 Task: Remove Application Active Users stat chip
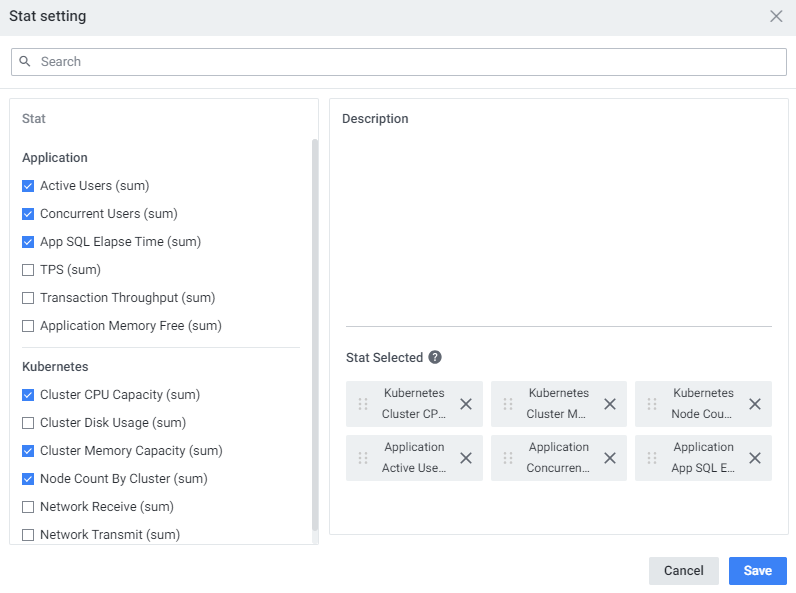click(466, 458)
